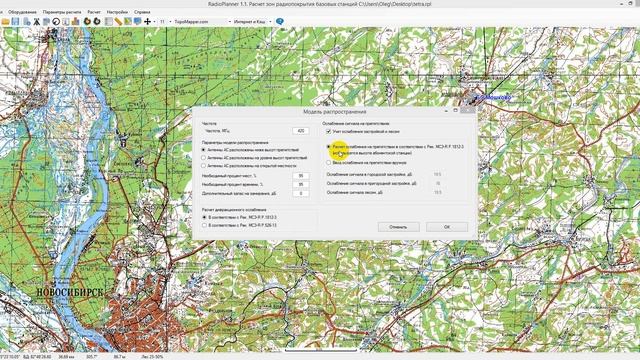Screen dimensions: 640x360
Task: Click the first orange ring calculation icon
Action: [x=87, y=22]
